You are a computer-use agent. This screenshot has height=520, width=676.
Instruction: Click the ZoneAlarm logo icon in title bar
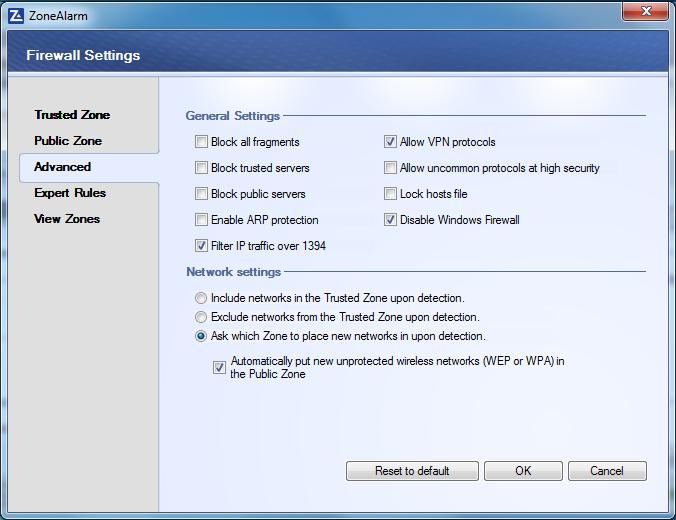coord(16,16)
